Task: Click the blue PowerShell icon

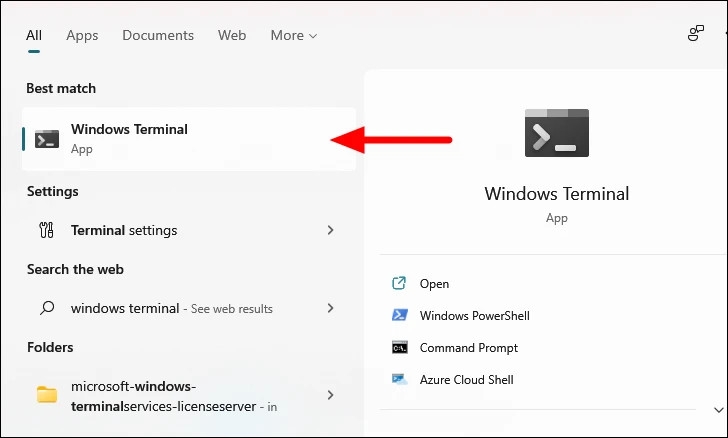Action: click(x=400, y=315)
